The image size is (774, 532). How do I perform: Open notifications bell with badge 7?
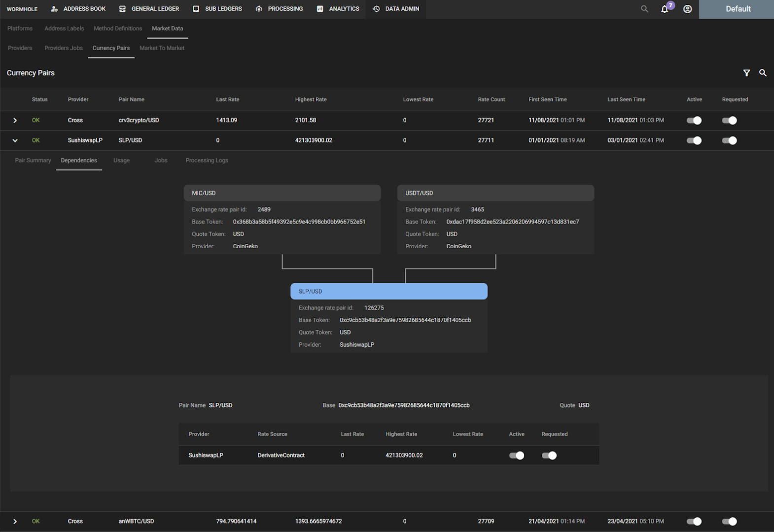665,9
